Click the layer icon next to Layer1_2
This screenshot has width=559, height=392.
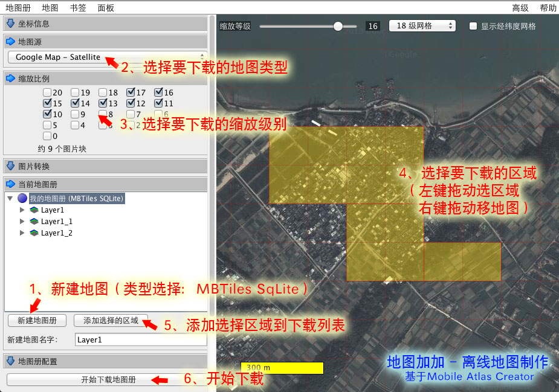pyautogui.click(x=34, y=233)
